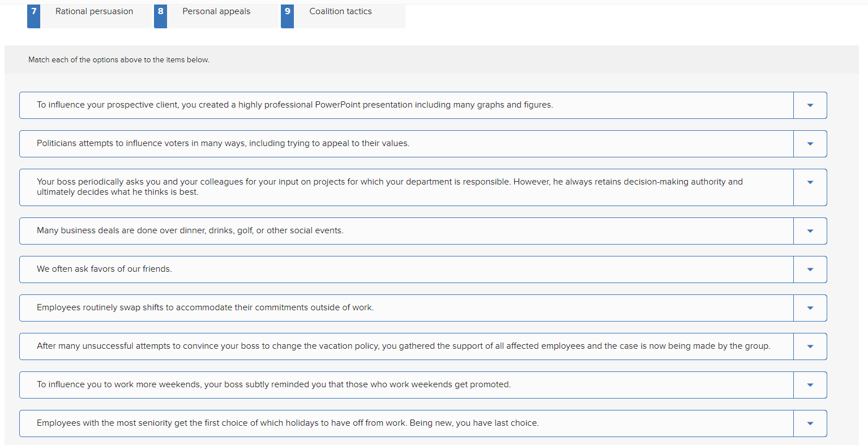Open the dropdown for the PowerPoint presentation item
Image resolution: width=868 pixels, height=445 pixels.
click(x=810, y=105)
